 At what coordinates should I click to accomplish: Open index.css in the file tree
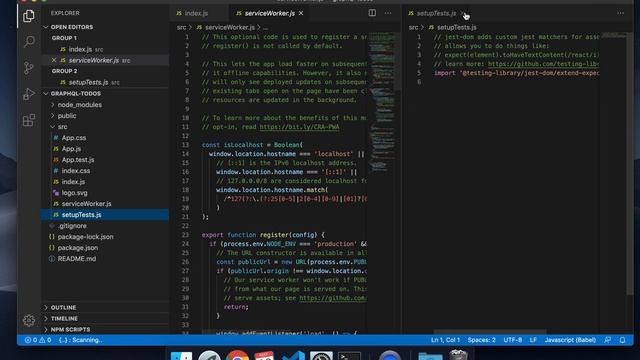76,171
